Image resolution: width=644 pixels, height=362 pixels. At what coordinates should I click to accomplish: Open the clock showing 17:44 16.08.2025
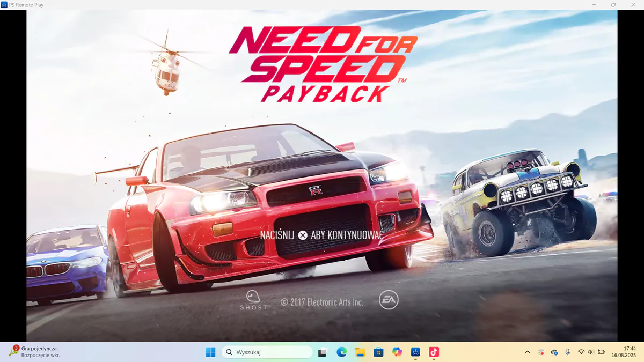tap(624, 352)
